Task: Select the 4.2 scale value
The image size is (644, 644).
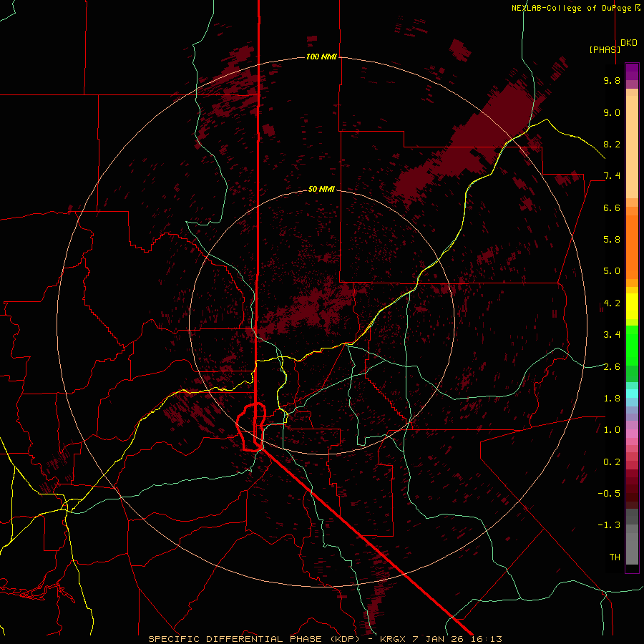Action: coord(612,303)
